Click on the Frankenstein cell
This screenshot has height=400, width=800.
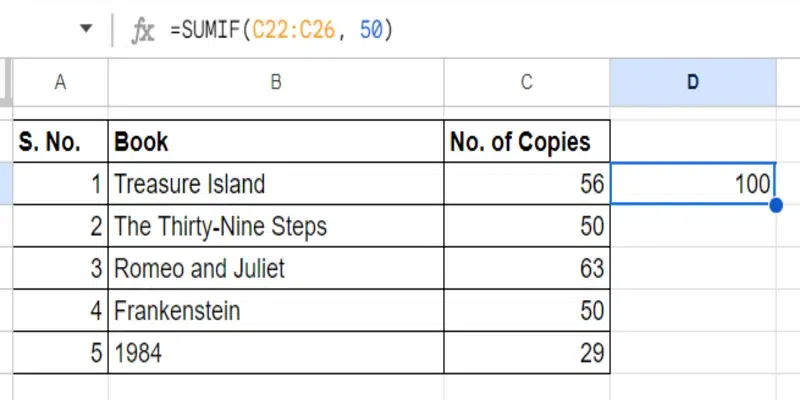pyautogui.click(x=276, y=311)
